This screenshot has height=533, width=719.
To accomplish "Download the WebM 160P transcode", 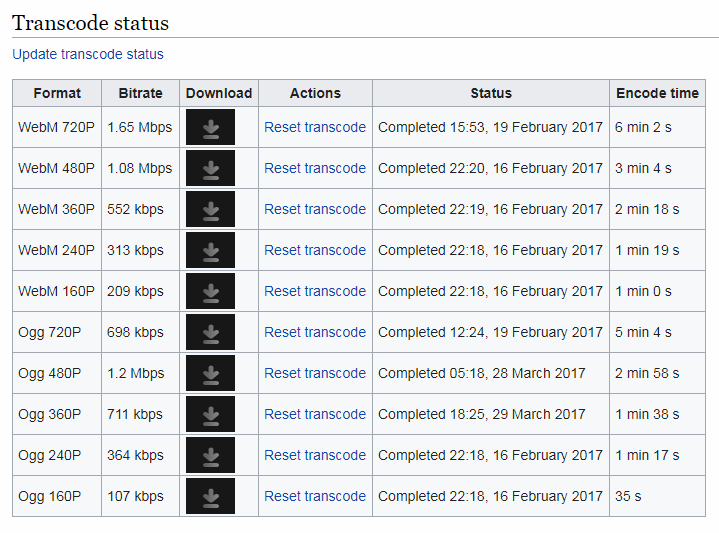I will 210,291.
